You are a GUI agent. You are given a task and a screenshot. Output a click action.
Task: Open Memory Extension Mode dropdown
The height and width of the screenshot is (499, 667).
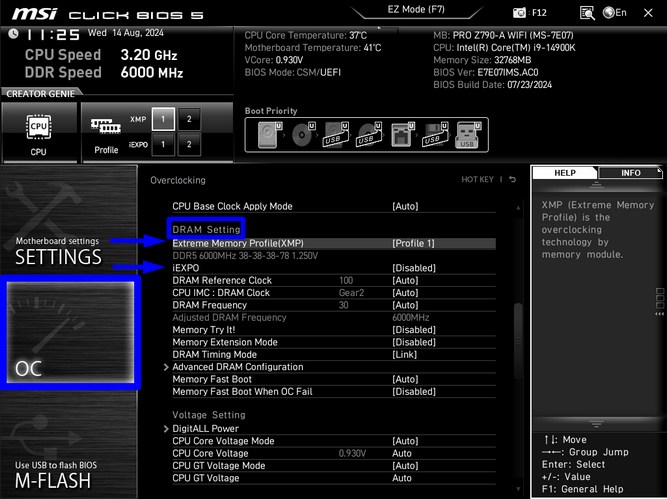click(x=414, y=342)
